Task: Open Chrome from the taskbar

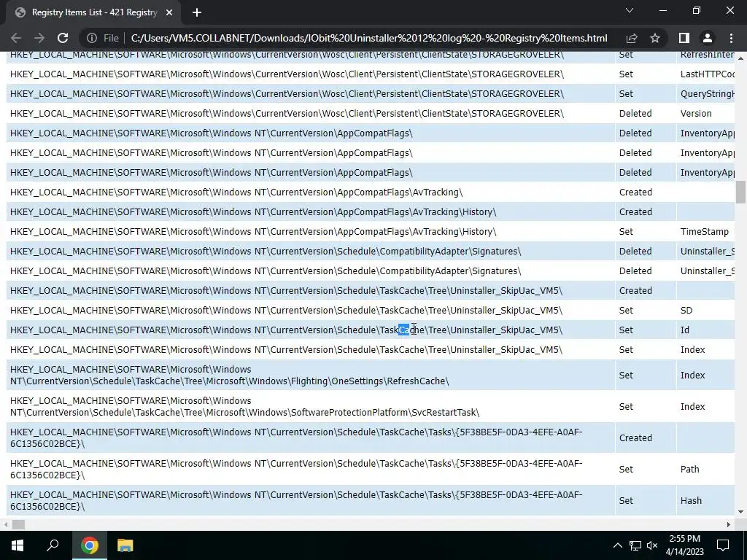Action: point(89,545)
